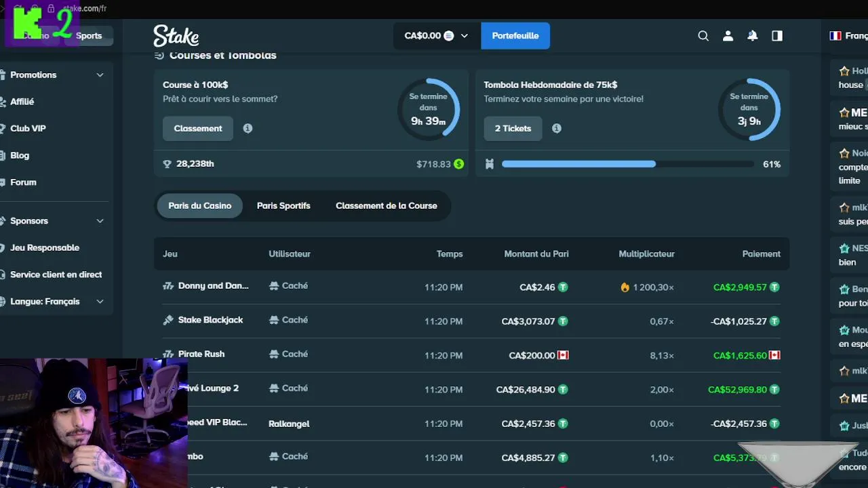Click the Tether icon next to CA$2.46
This screenshot has height=488, width=868.
click(563, 287)
